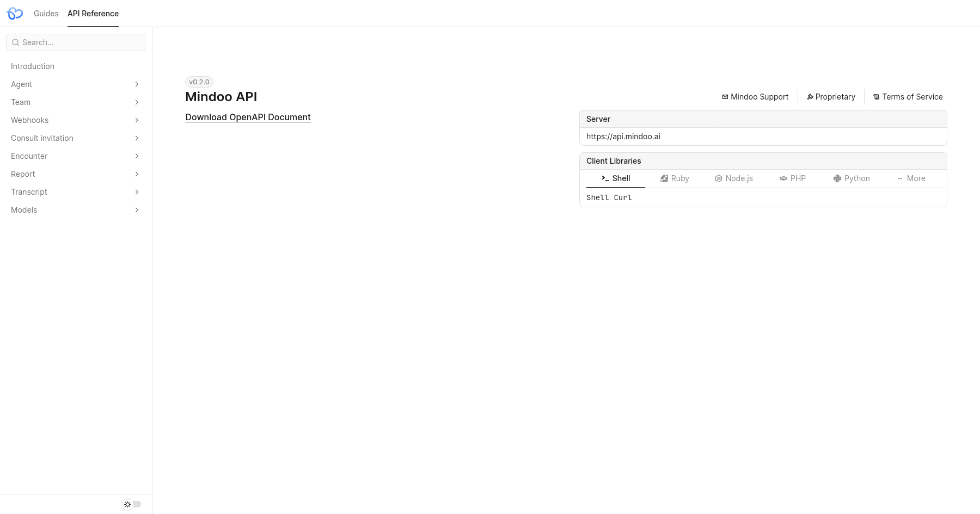Screen dimensions: 980x514
Task: Open the Team sidebar item
Action: click(x=76, y=102)
